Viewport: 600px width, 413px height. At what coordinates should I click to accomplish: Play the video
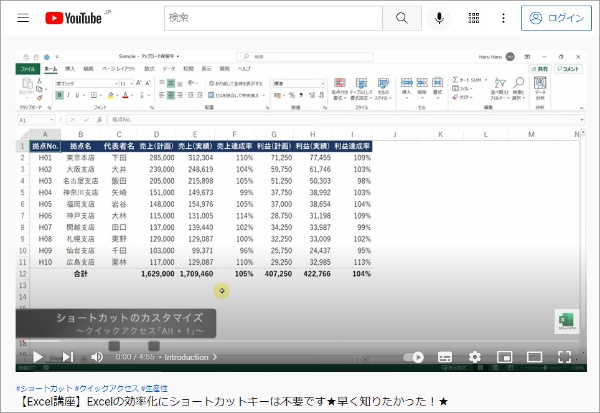coord(37,357)
